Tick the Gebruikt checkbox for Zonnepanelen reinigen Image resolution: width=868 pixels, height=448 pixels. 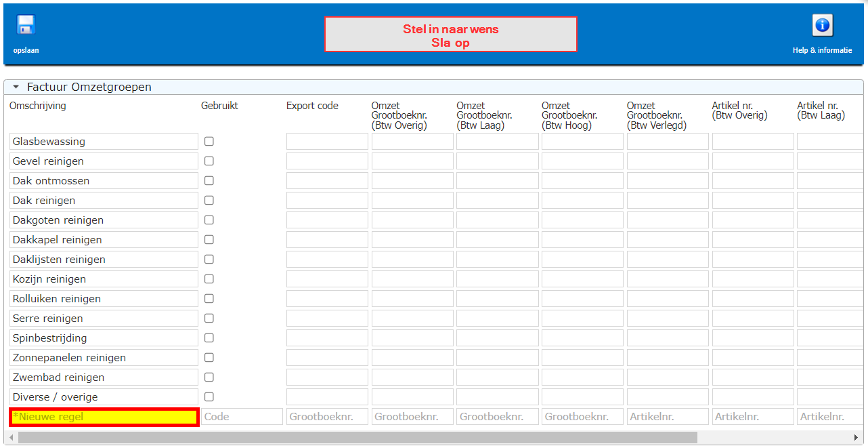pos(209,358)
